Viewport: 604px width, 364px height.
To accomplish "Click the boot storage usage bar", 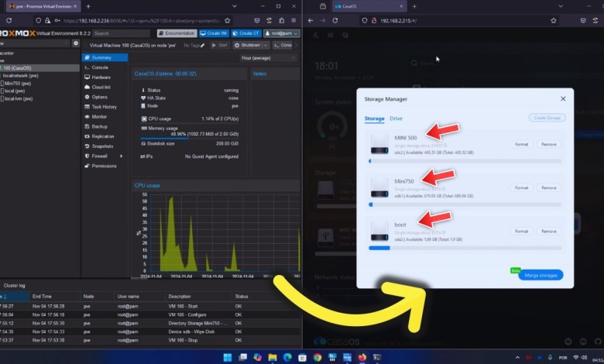I will pyautogui.click(x=465, y=249).
